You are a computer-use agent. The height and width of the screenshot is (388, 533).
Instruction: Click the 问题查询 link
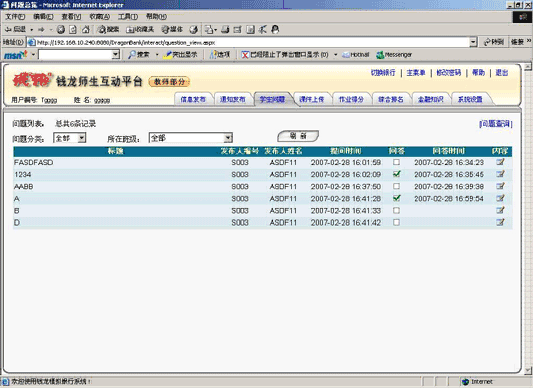[x=496, y=124]
